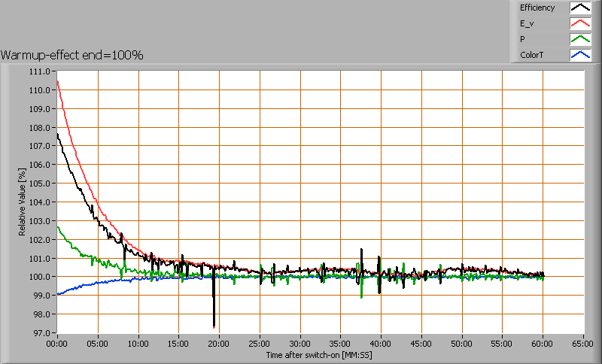
Task: Click the 111.0 maximum Y-axis value
Action: click(41, 71)
